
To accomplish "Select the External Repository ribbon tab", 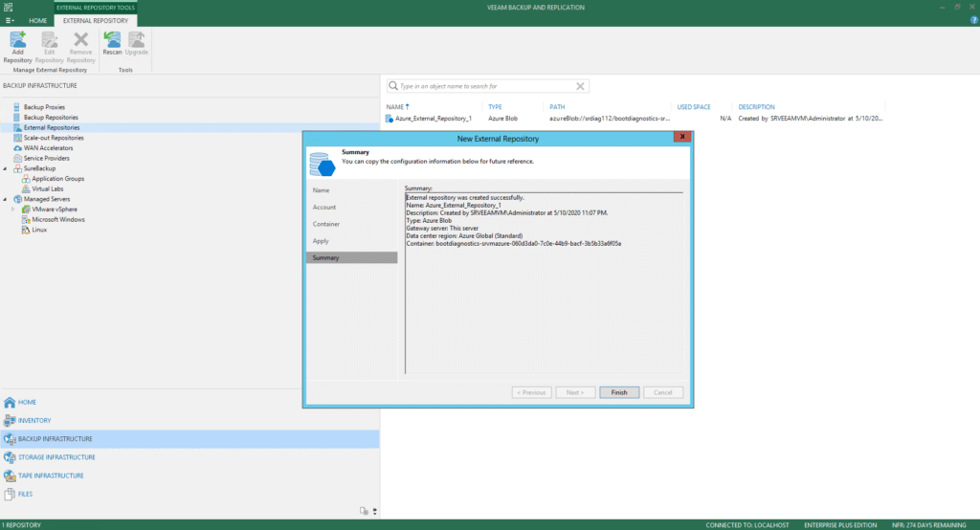I will point(96,21).
